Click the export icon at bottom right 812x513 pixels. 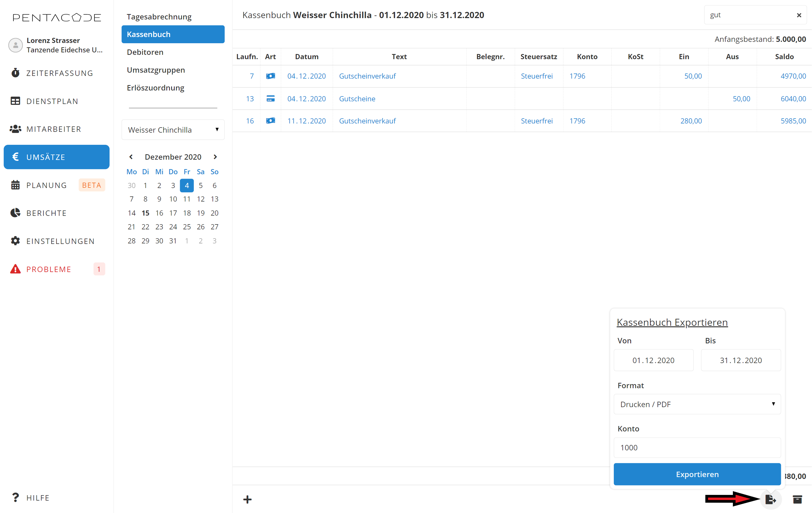click(770, 499)
